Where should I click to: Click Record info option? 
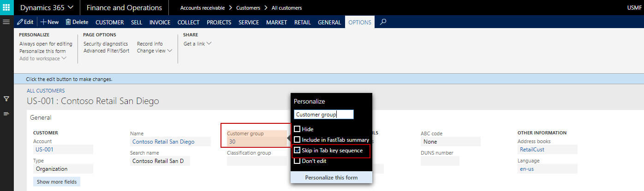point(150,44)
